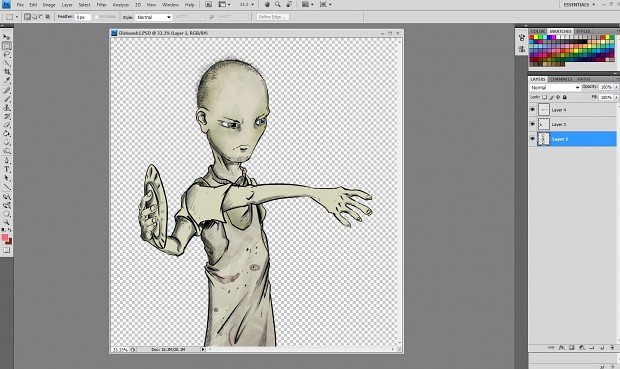Hide the highlighted blue layer's eye icon

tap(533, 139)
